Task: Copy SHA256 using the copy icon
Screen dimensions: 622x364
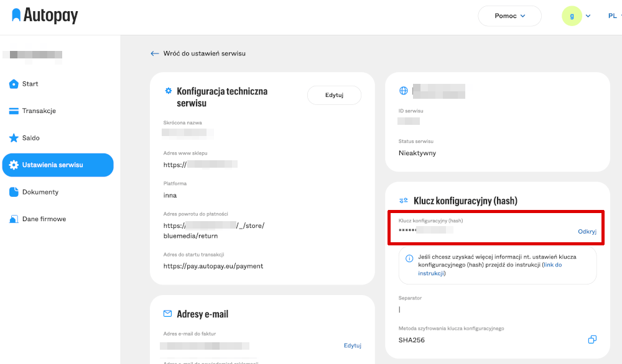Action: coord(592,340)
